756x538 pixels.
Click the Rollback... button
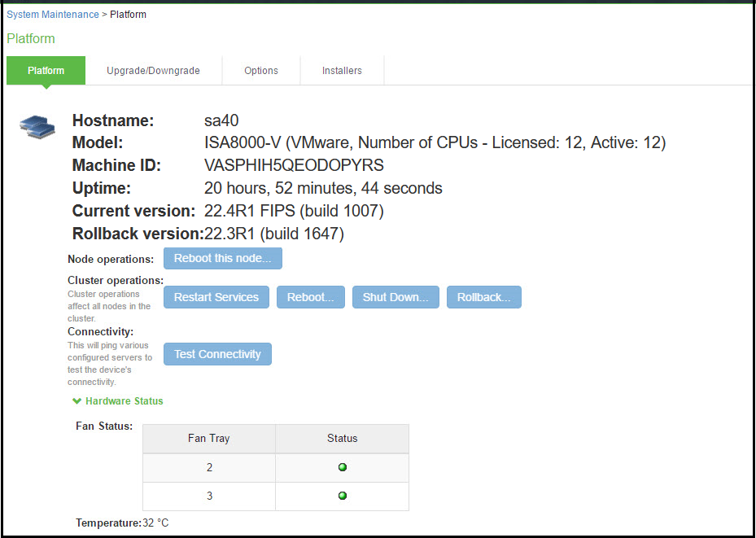click(483, 297)
